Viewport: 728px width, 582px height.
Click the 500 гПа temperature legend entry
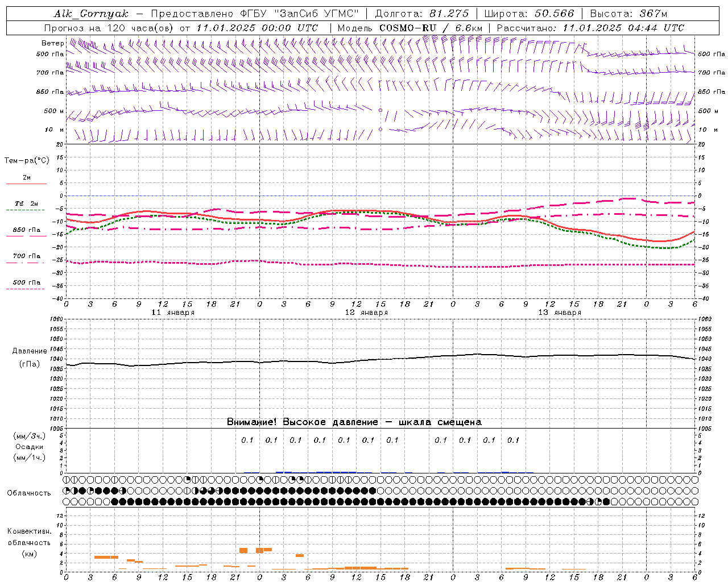pyautogui.click(x=26, y=282)
